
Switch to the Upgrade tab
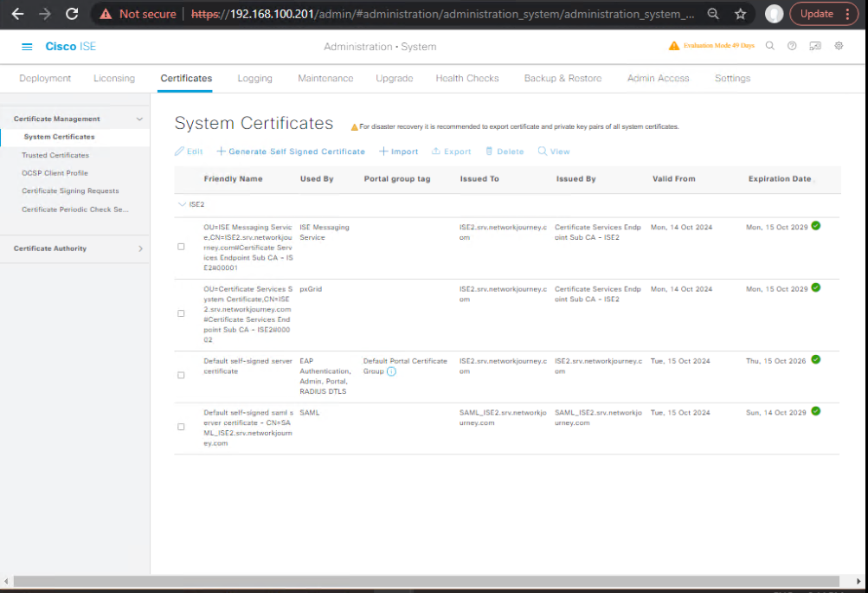pyautogui.click(x=394, y=78)
